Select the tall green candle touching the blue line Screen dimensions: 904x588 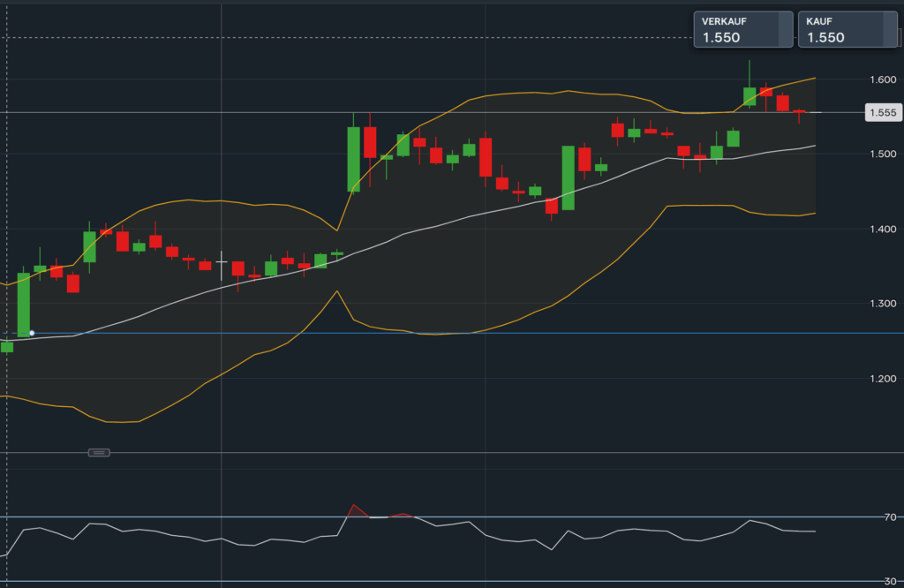coord(24,305)
